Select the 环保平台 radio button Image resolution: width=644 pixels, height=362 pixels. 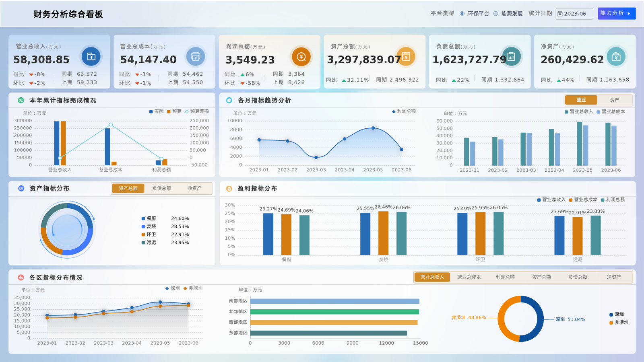tap(462, 14)
